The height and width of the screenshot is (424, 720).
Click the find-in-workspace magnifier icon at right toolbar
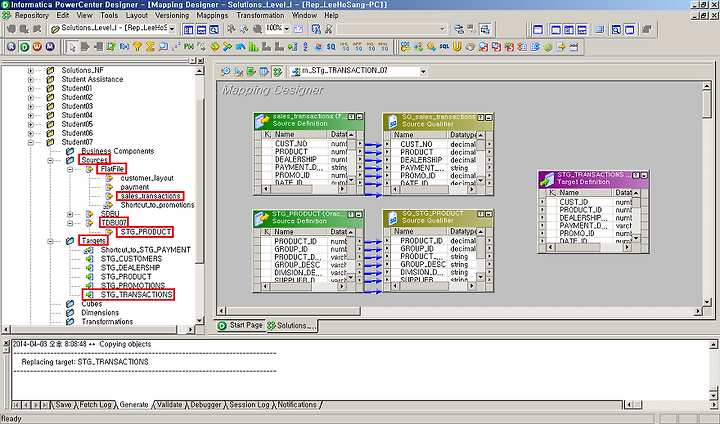[616, 29]
